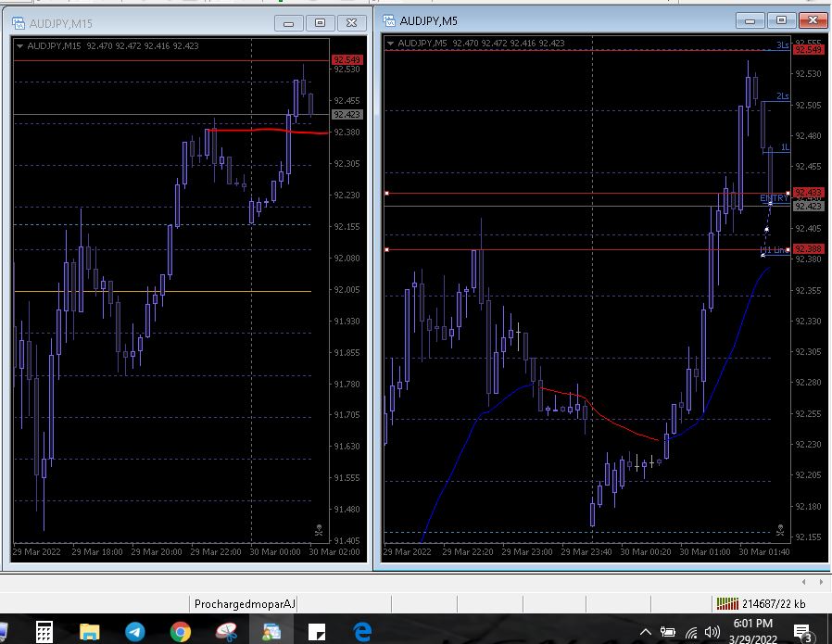Click the connection bars indicator in status bar
Image resolution: width=832 pixels, height=644 pixels.
click(727, 603)
